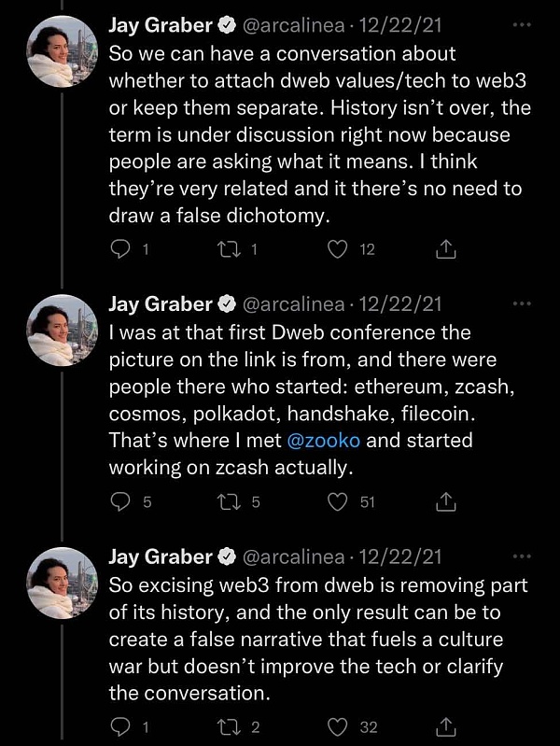The height and width of the screenshot is (746, 560).
Task: Open more options on the first tweet
Action: [x=522, y=24]
